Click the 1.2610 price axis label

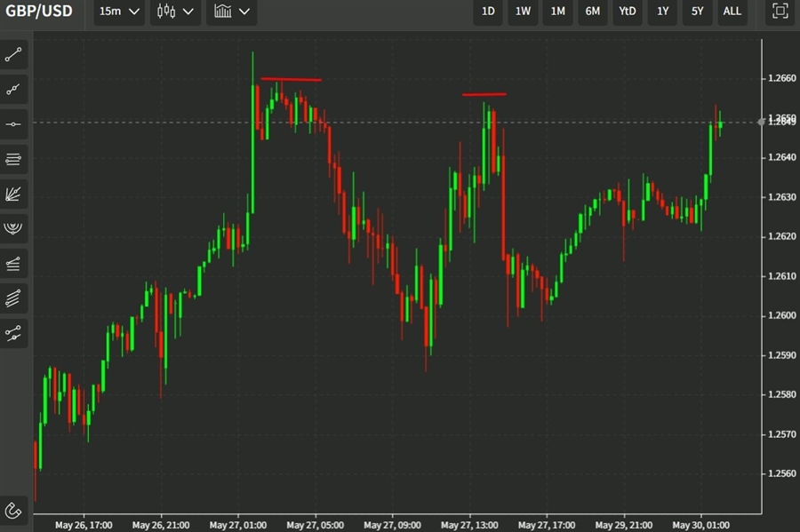(781, 276)
